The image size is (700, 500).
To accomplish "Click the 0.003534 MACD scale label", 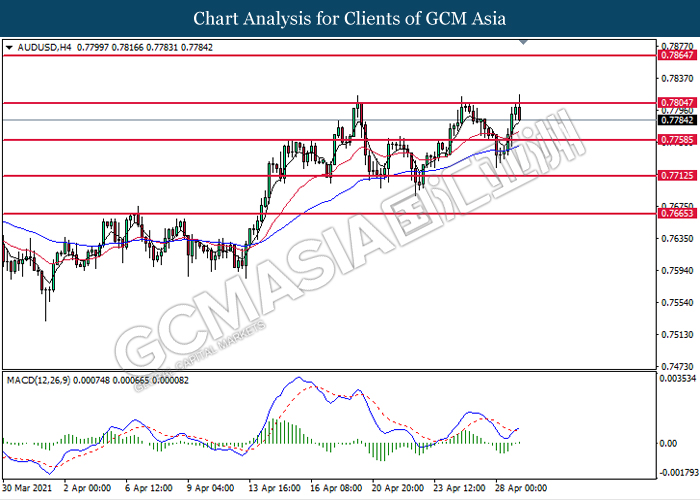I will tap(678, 379).
